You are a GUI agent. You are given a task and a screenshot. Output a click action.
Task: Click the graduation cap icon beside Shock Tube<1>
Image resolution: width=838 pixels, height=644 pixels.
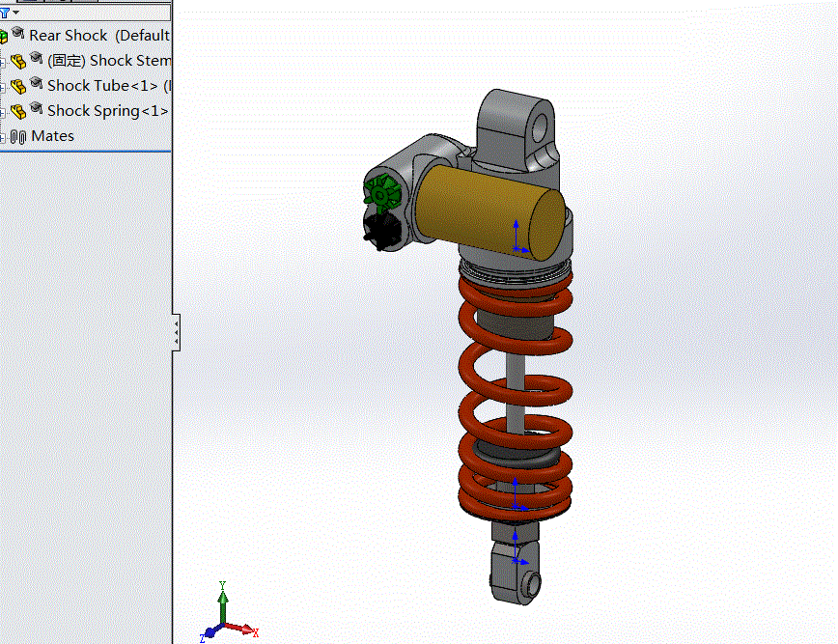click(37, 83)
